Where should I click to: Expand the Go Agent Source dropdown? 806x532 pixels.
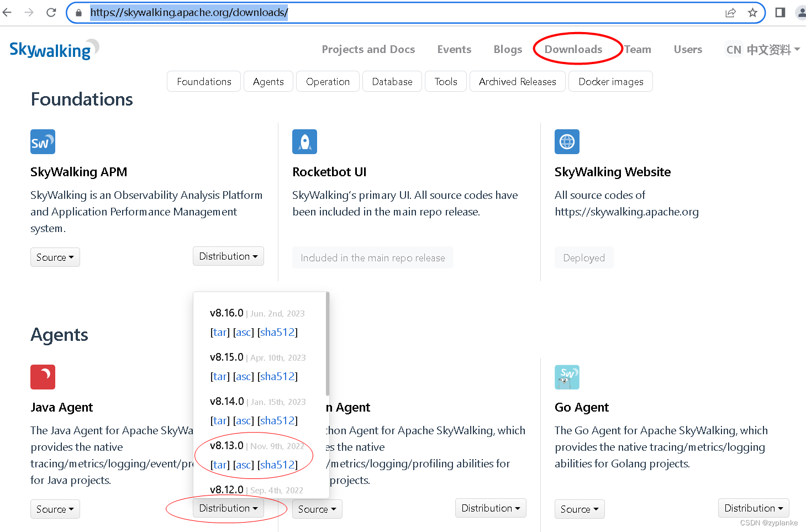pos(579,509)
